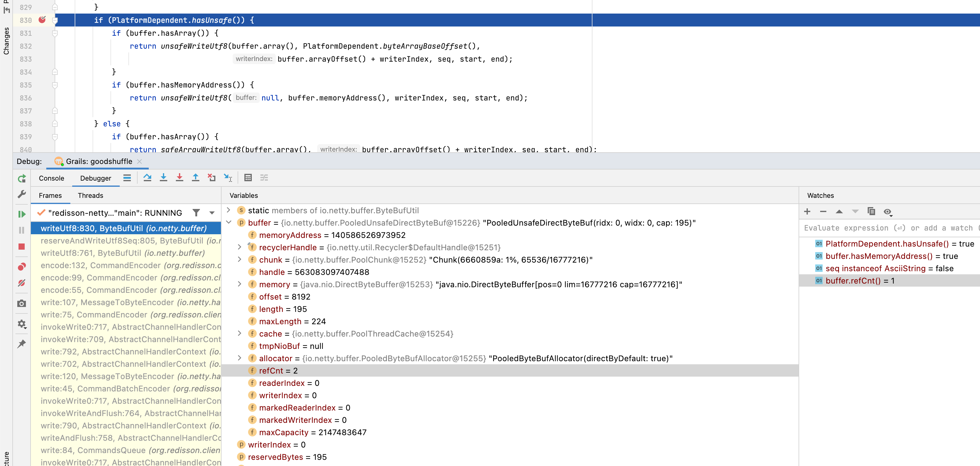This screenshot has width=980, height=466.
Task: Select the Step Into debugger icon
Action: coord(164,178)
